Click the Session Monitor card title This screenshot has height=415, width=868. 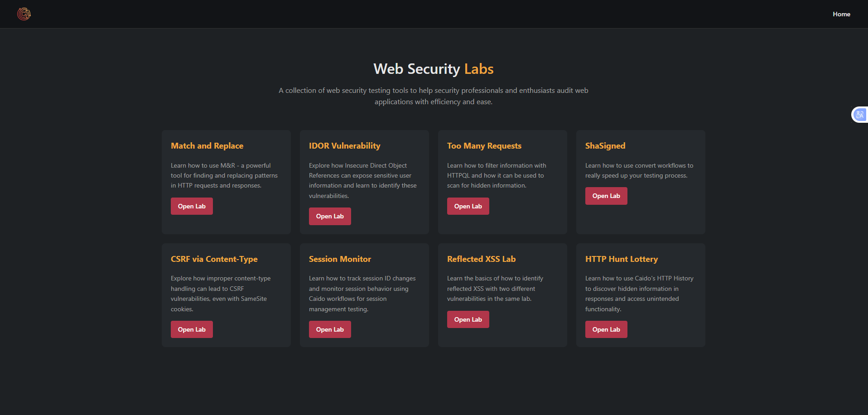coord(340,259)
